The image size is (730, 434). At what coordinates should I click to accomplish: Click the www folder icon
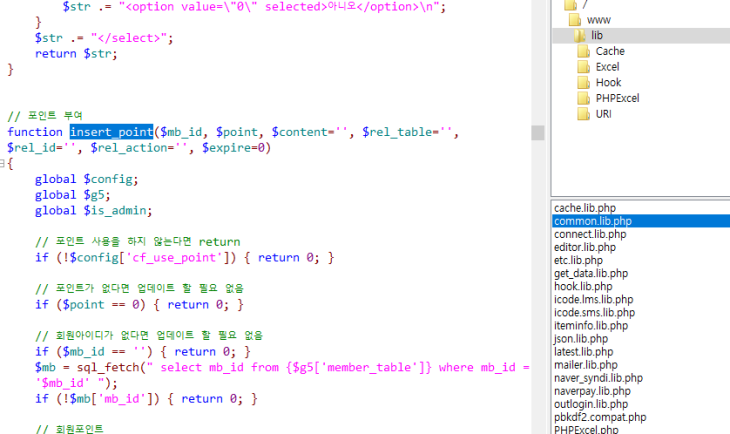pos(574,19)
